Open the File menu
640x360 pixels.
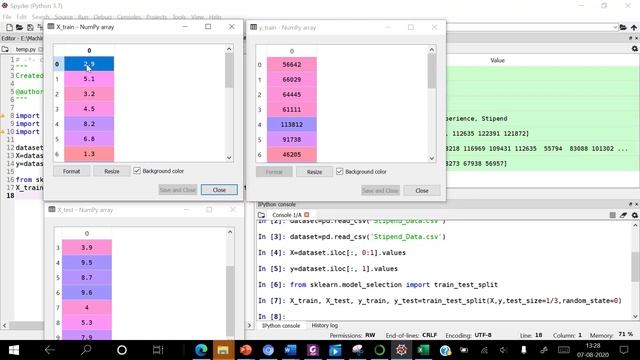tap(7, 17)
